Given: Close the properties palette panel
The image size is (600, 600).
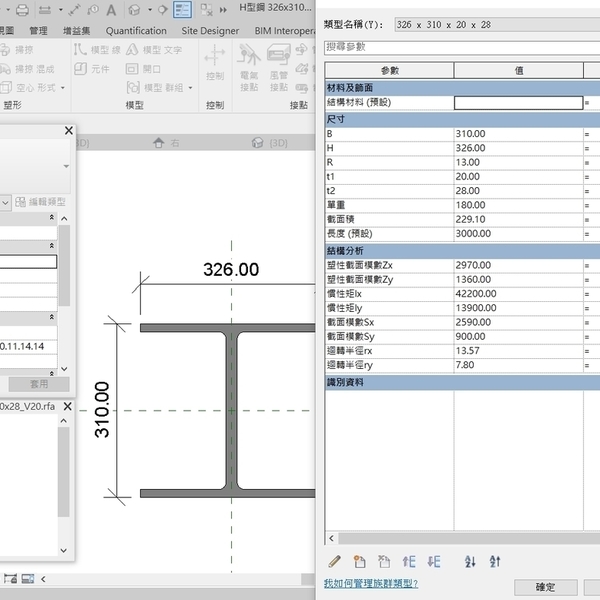Looking at the screenshot, I should coord(69,130).
